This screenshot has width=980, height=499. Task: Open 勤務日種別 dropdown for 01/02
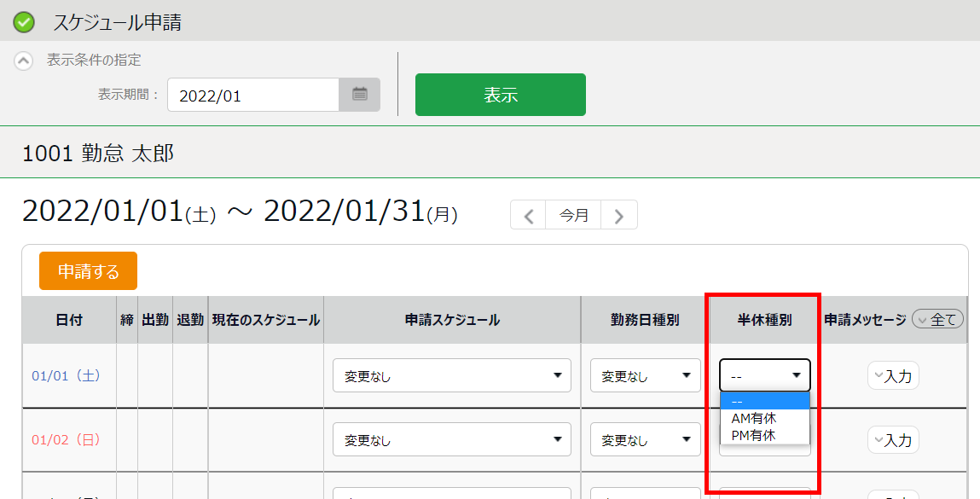(645, 440)
